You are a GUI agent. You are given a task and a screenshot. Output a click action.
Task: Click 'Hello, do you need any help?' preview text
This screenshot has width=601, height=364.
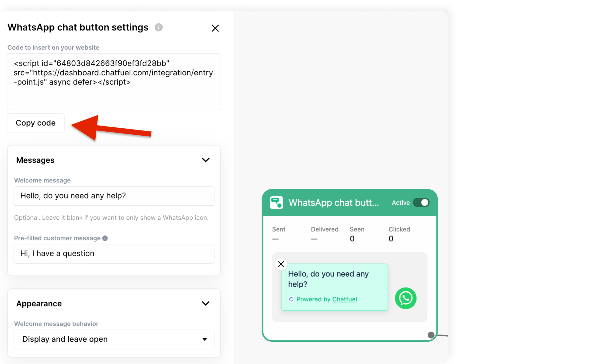point(328,279)
